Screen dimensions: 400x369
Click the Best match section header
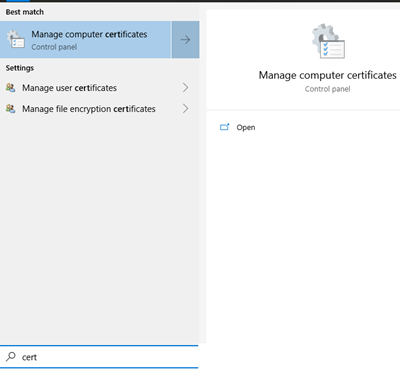[25, 12]
